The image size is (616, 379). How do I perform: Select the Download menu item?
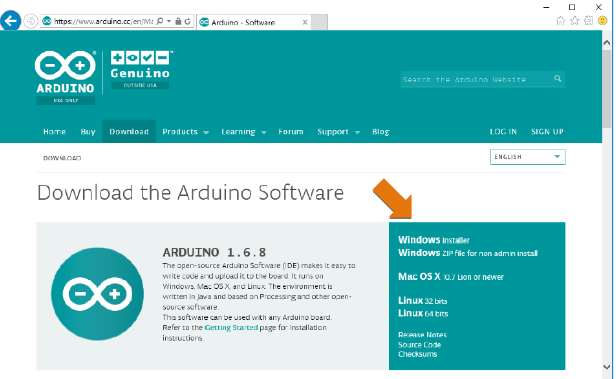point(129,132)
